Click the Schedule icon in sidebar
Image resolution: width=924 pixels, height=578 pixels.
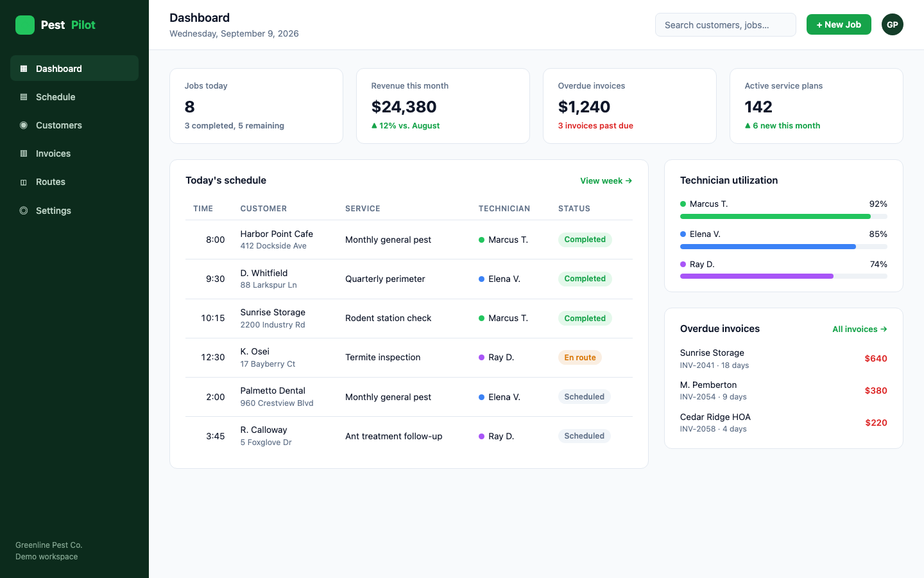[x=24, y=97]
